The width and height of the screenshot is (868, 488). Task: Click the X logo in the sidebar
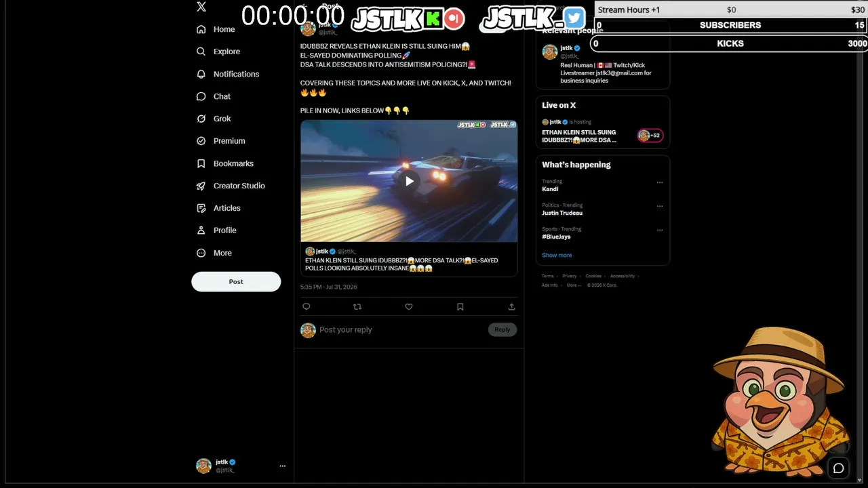201,7
